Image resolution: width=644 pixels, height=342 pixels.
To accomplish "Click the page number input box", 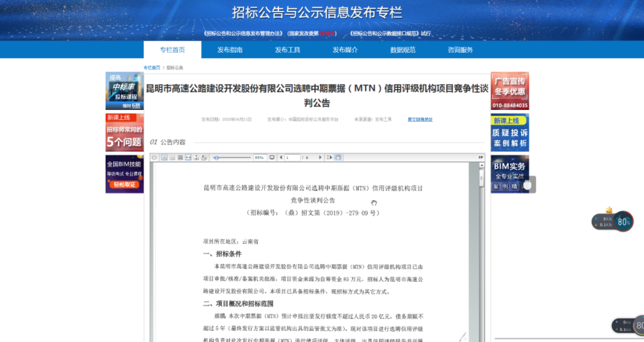I will point(293,158).
